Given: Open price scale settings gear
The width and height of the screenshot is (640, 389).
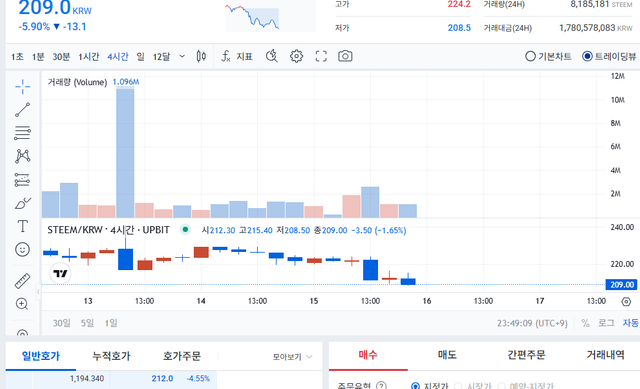Looking at the screenshot, I should coord(626,302).
